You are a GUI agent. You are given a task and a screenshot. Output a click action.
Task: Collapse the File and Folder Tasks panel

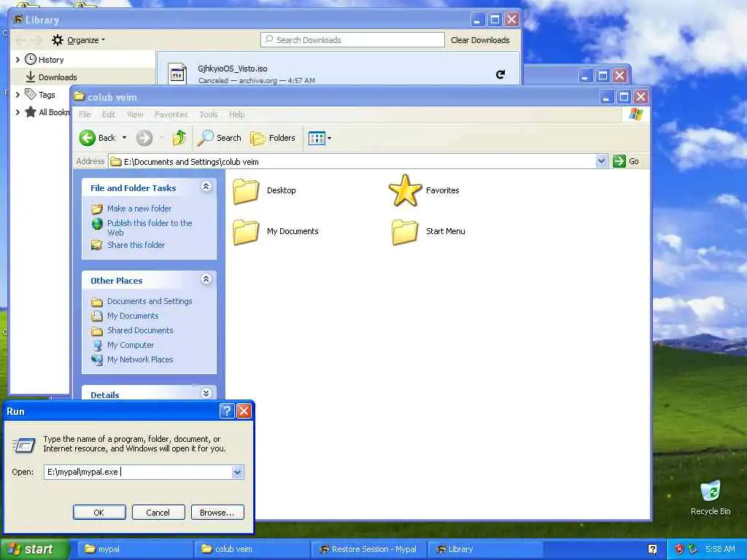pyautogui.click(x=206, y=187)
